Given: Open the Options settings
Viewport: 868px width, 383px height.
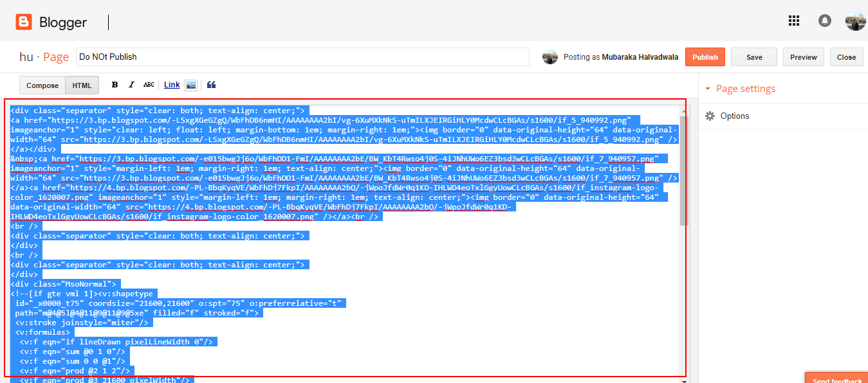Looking at the screenshot, I should click(x=735, y=116).
